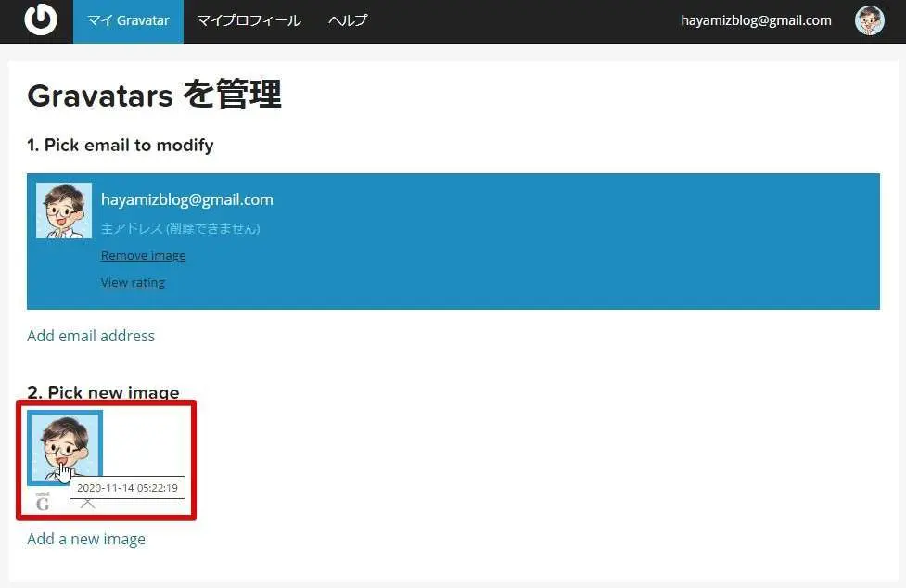Click avatar beside hayamizblog@gmail.com in email row
This screenshot has height=588, width=906.
pos(64,211)
